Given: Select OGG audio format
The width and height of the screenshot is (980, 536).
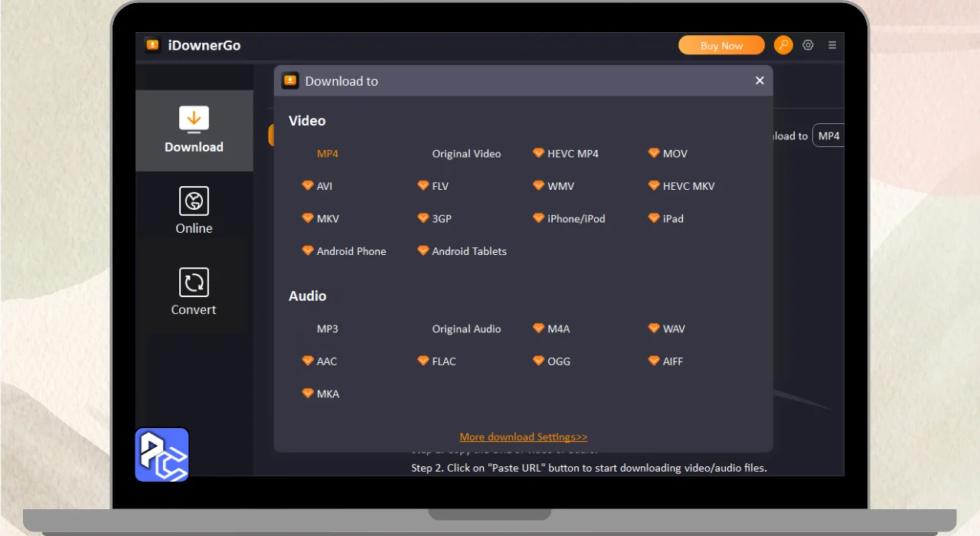Looking at the screenshot, I should click(x=552, y=361).
